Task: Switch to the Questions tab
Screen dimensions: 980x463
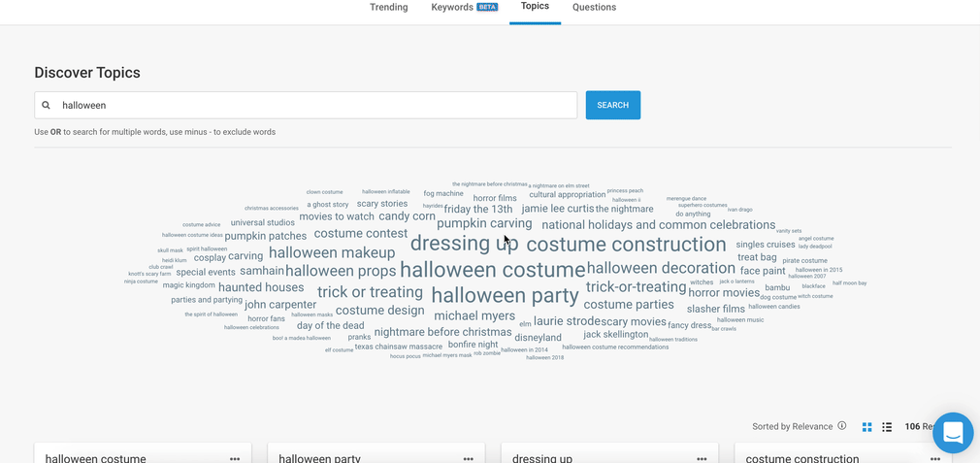Action: (x=594, y=8)
